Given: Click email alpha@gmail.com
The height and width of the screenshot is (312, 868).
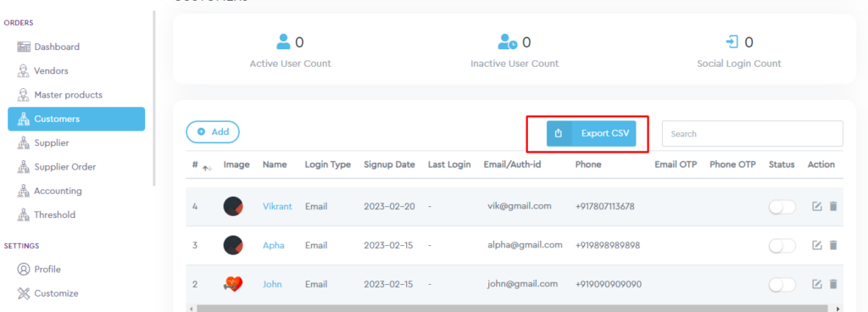Looking at the screenshot, I should (525, 244).
